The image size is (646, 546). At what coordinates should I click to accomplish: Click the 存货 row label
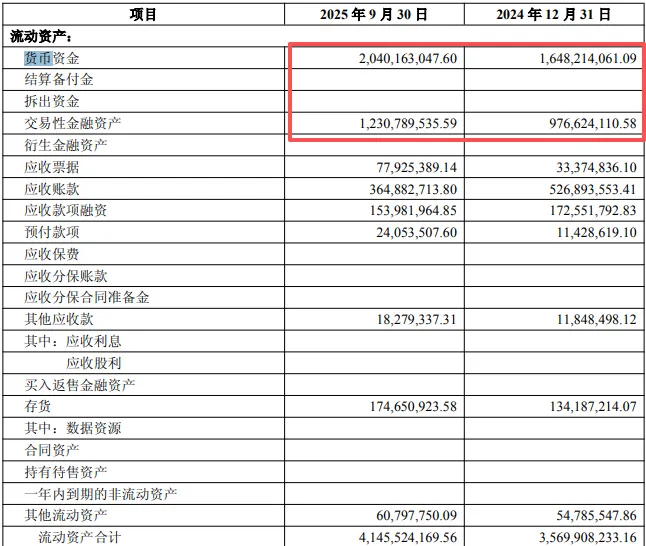[x=37, y=406]
